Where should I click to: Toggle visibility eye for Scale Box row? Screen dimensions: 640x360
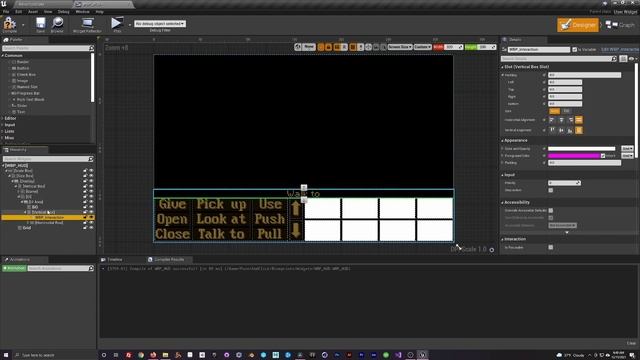click(91, 171)
